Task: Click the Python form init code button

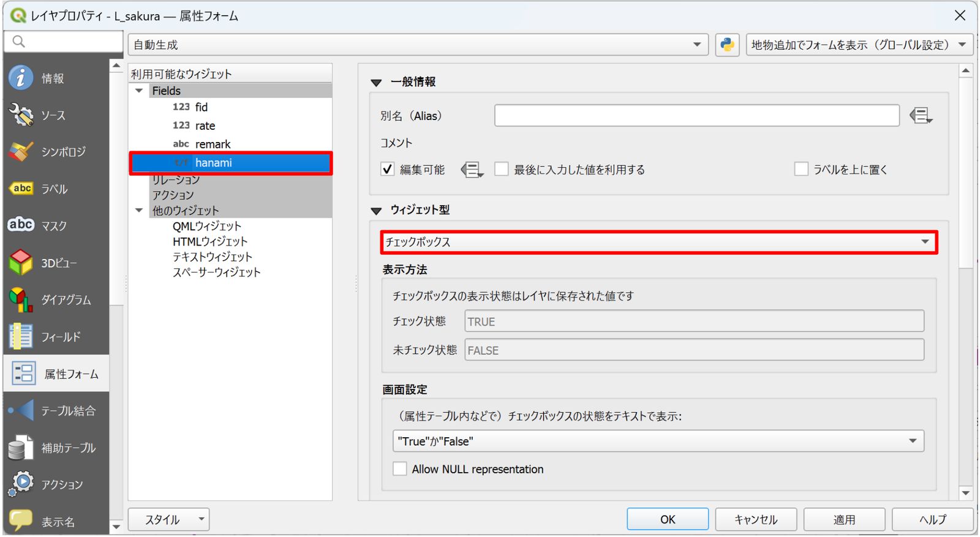Action: pos(727,45)
